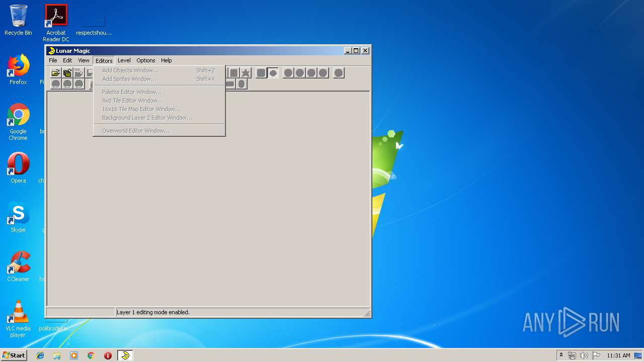644x362 pixels.
Task: Open Windows Media Player from the taskbar
Action: pyautogui.click(x=74, y=355)
